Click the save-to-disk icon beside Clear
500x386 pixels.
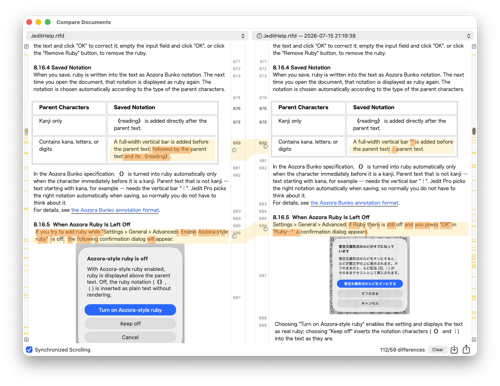[x=454, y=350]
